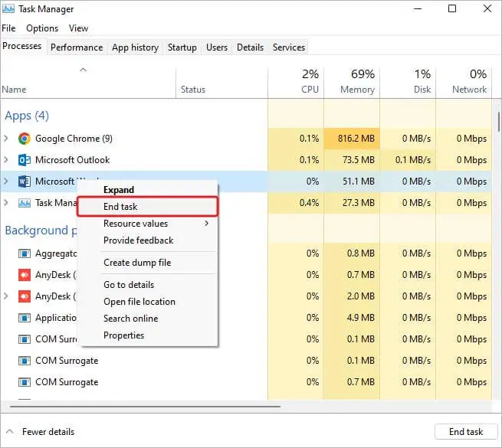Choose Go to details in context menu

[x=148, y=285]
